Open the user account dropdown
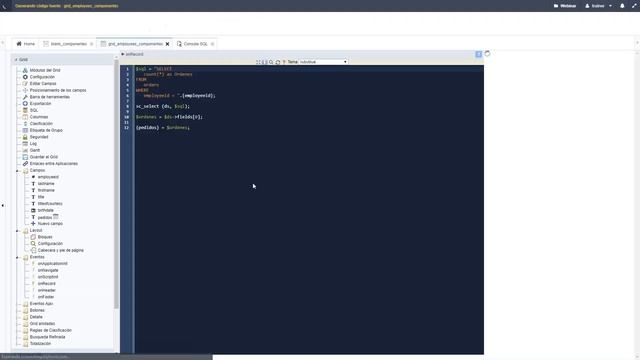This screenshot has width=640, height=360. click(598, 6)
